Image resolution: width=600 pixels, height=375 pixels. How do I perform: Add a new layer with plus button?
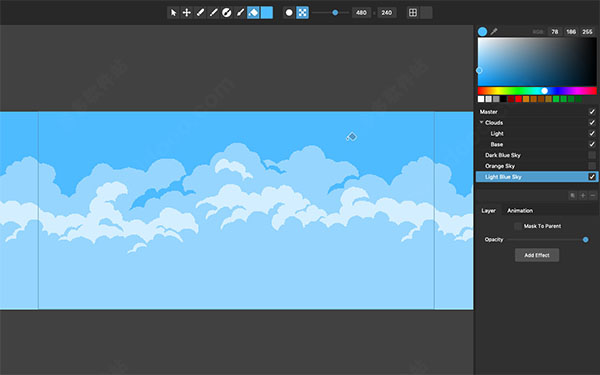pos(583,196)
